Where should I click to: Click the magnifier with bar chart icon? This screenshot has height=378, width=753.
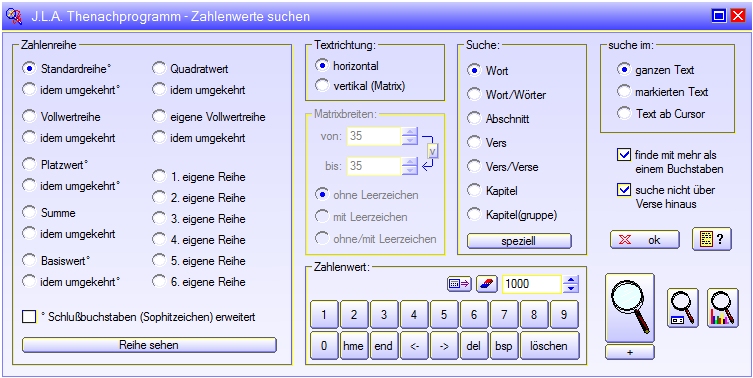723,308
